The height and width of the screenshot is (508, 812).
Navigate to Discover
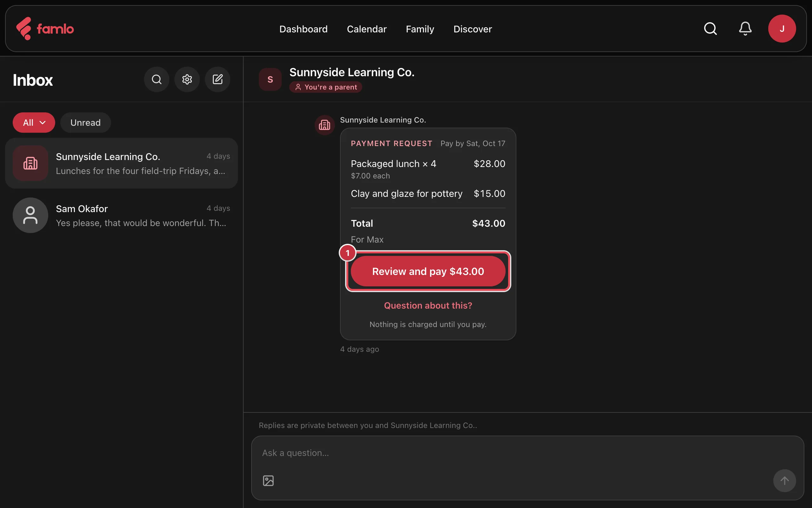[x=473, y=29]
